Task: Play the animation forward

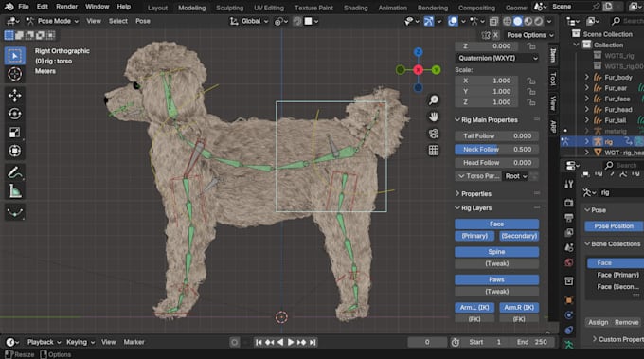Action: click(x=291, y=342)
